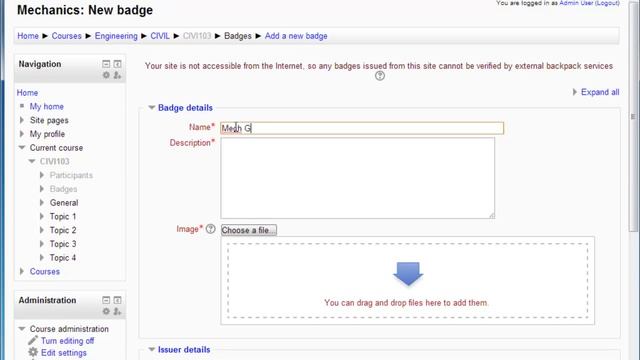
Task: Click the resize handle of Description box
Action: coord(491,215)
